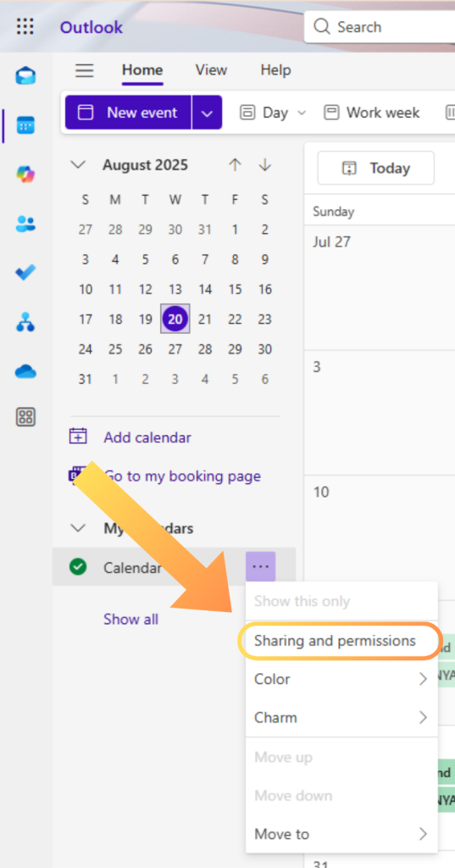Click the Search input field
Image resolution: width=455 pixels, height=868 pixels.
pos(380,26)
